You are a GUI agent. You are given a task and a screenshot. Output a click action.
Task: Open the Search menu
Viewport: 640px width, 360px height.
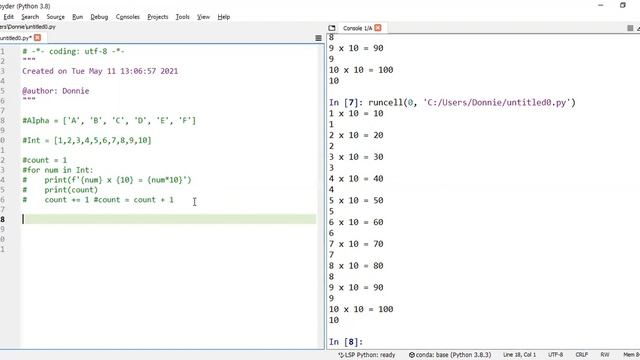tap(30, 17)
